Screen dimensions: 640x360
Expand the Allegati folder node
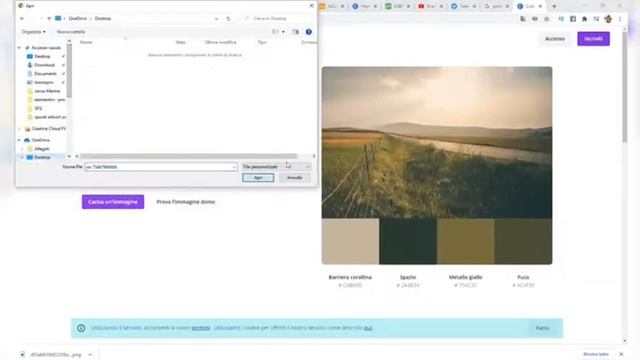coord(22,149)
